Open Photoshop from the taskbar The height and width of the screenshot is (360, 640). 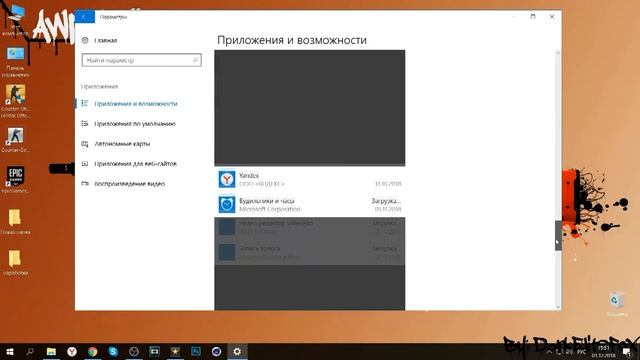point(196,351)
